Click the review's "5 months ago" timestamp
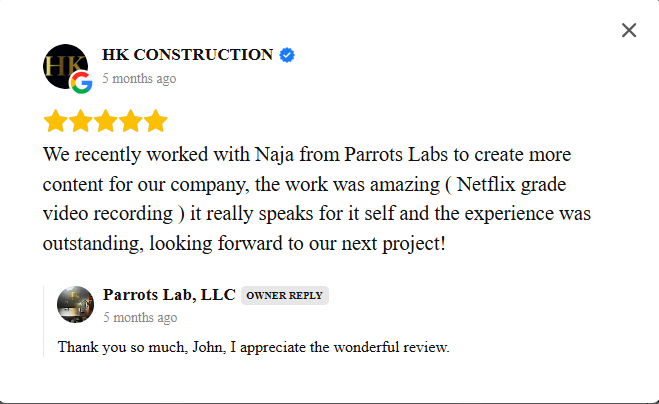 click(139, 78)
